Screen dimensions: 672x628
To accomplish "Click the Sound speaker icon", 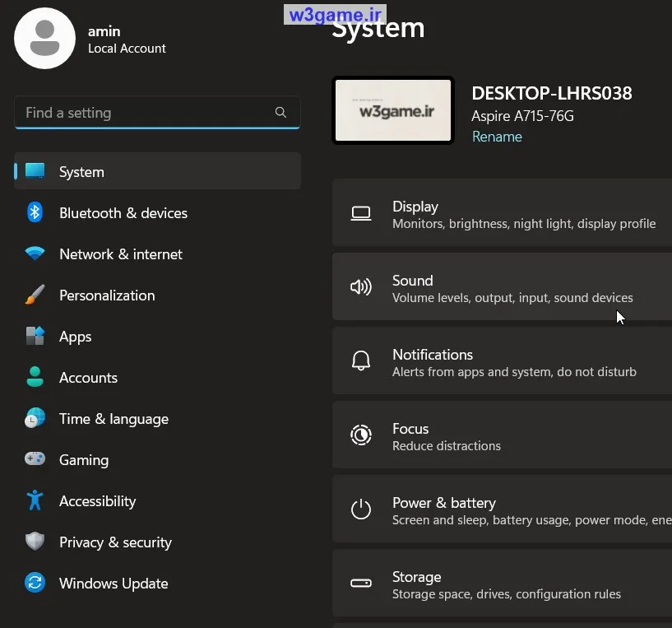I will click(x=361, y=287).
